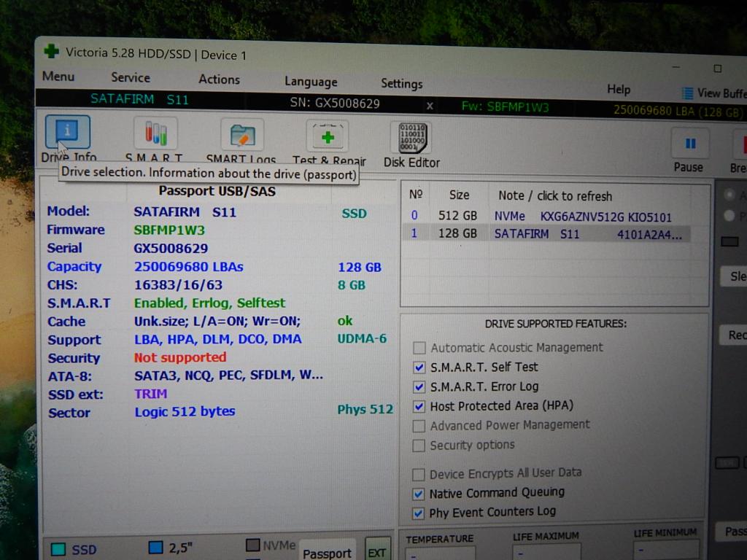Image resolution: width=747 pixels, height=560 pixels.
Task: Click the CHS value 16383/16/63
Action: point(178,285)
